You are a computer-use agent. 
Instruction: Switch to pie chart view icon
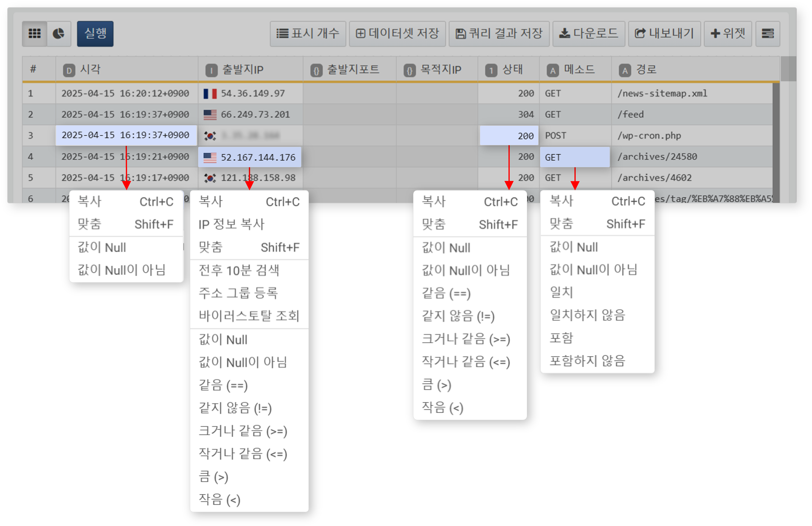coord(59,33)
